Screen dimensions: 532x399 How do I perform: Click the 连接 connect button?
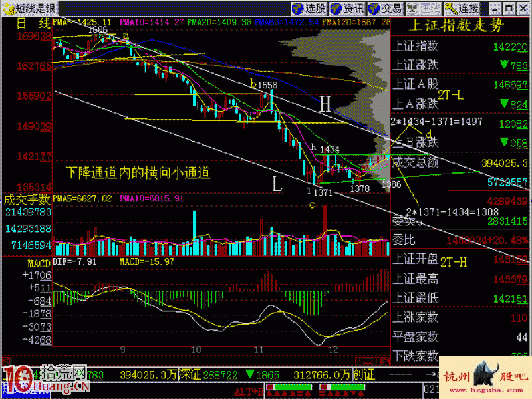pos(462,9)
